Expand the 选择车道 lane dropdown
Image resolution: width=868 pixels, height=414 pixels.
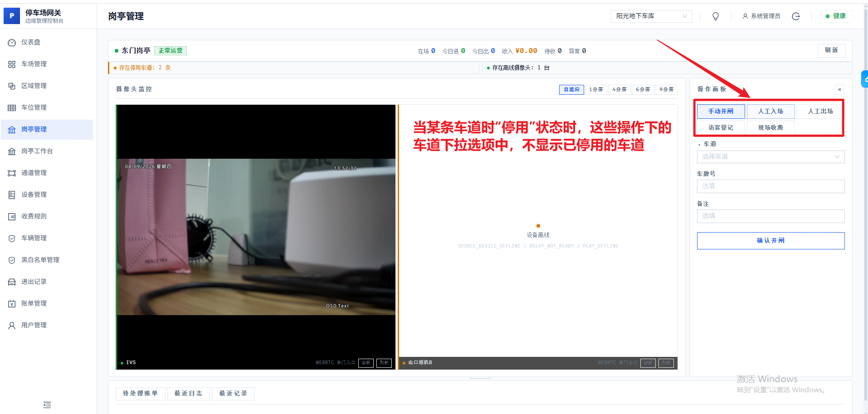770,156
